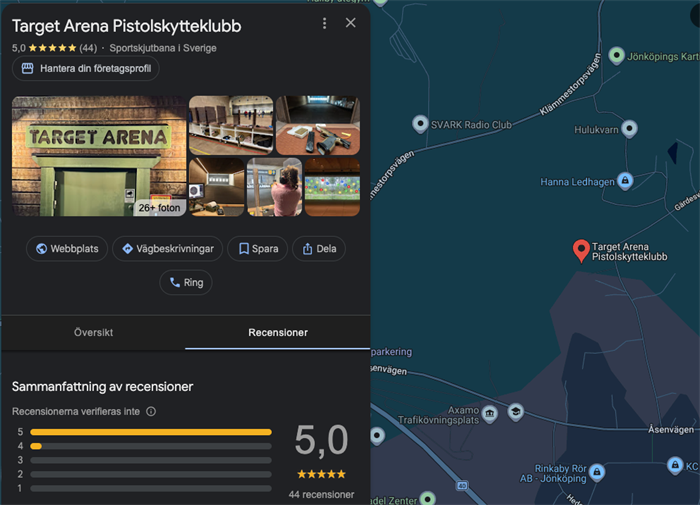
Task: Select the SVARK Radio Club map marker
Action: point(420,124)
